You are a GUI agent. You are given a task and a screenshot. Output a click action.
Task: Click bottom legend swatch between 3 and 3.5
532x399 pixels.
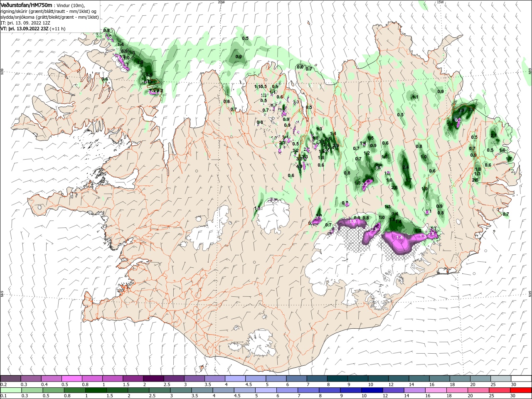coord(181,390)
